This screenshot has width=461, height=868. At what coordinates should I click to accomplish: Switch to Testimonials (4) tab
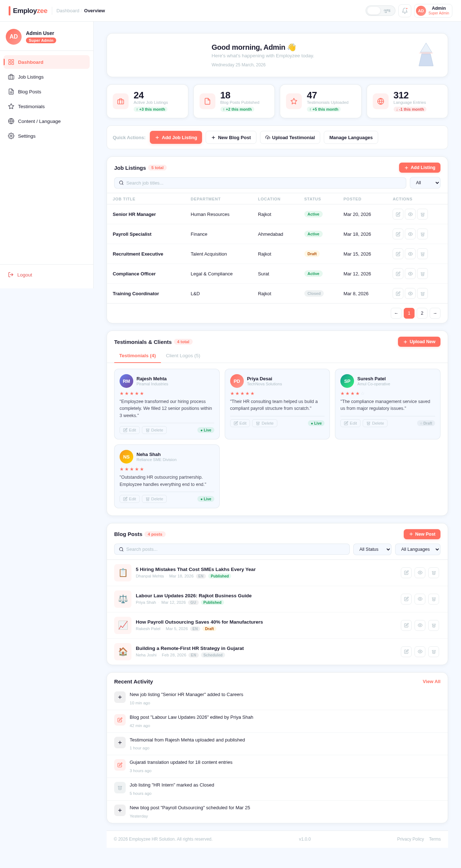[138, 356]
